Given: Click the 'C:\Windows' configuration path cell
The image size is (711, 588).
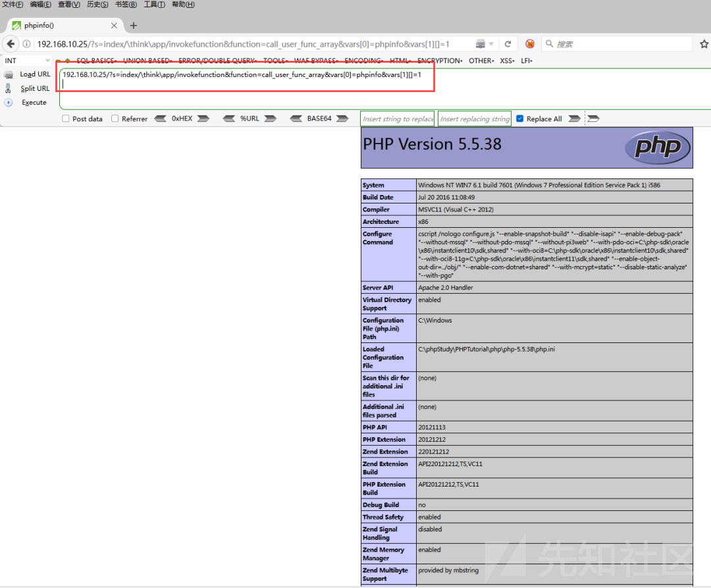Looking at the screenshot, I should pyautogui.click(x=554, y=328).
